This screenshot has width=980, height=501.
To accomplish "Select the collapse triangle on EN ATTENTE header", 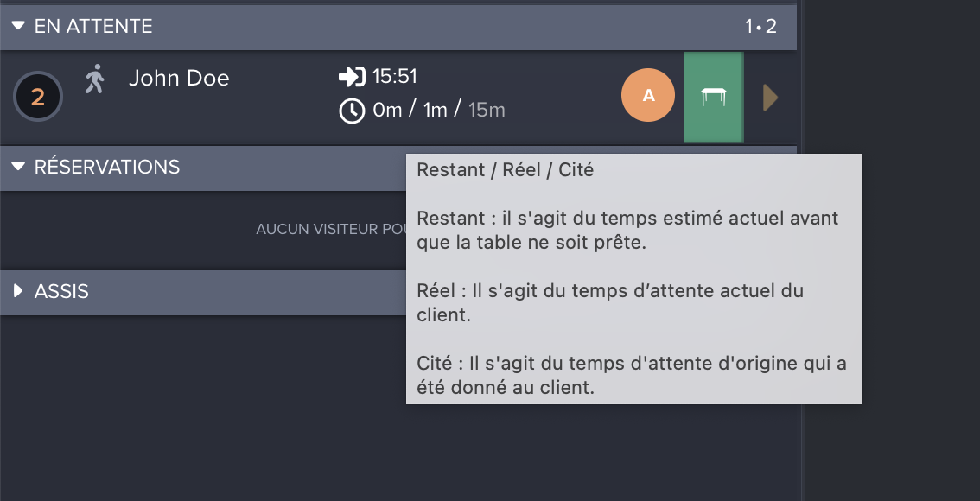I will pos(18,26).
